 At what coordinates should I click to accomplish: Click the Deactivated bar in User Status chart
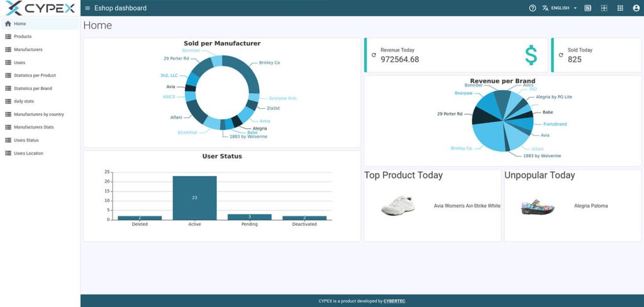point(304,218)
